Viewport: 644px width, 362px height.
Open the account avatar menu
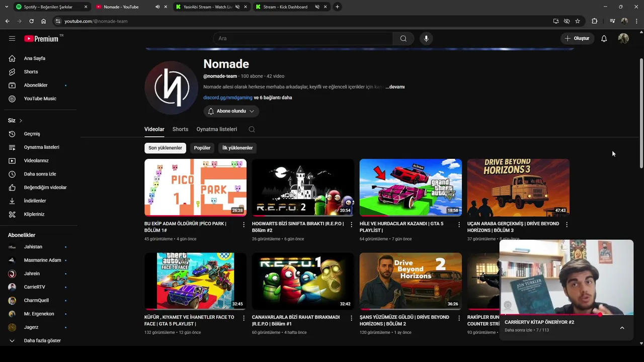click(x=623, y=38)
